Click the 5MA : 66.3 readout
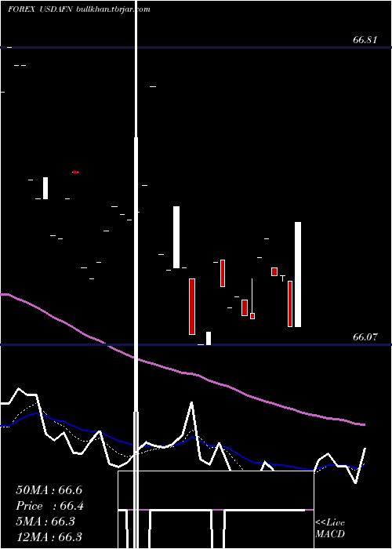This screenshot has height=549, width=392. [x=45, y=522]
